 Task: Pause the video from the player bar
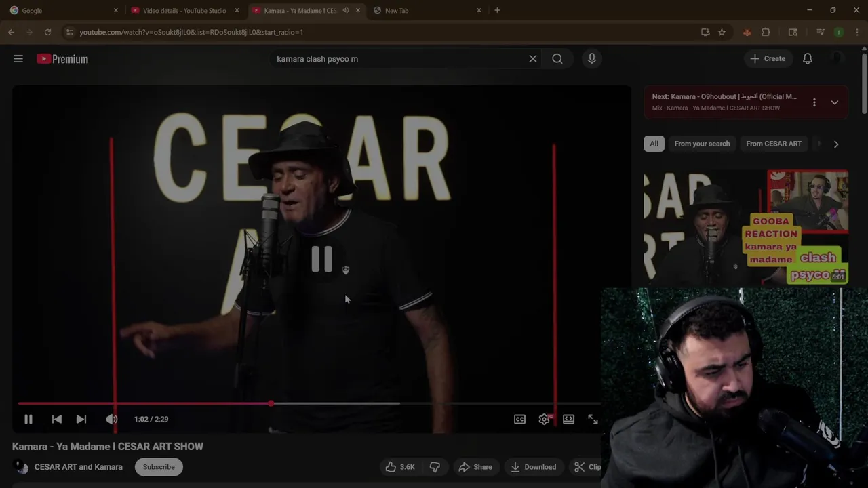tap(28, 420)
